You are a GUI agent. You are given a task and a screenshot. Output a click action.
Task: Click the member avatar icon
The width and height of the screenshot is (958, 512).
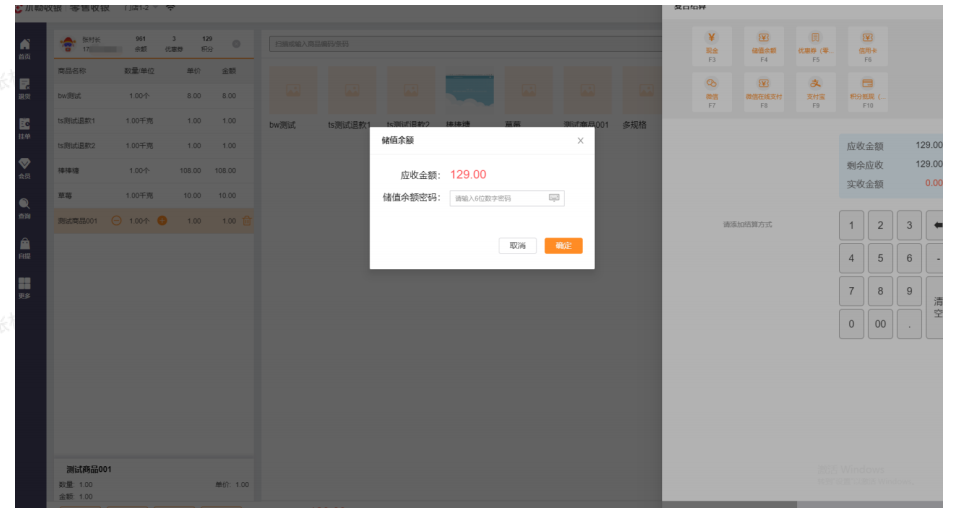pyautogui.click(x=68, y=44)
